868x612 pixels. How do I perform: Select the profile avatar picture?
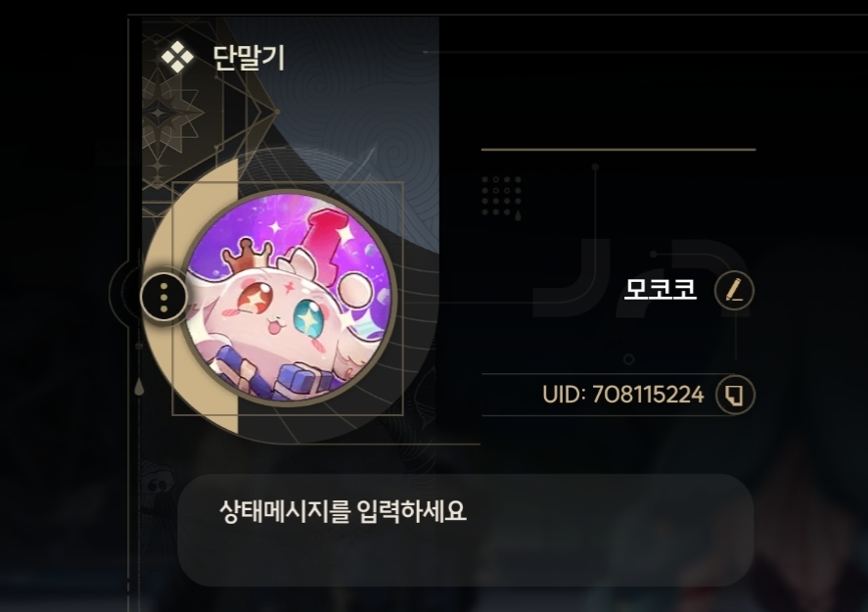coord(290,297)
